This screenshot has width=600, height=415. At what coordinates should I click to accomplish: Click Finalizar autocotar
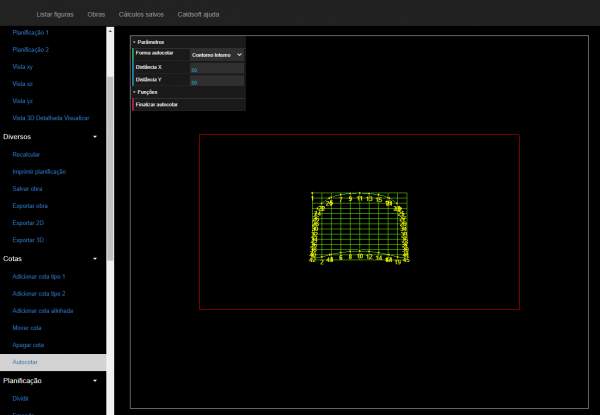click(157, 104)
